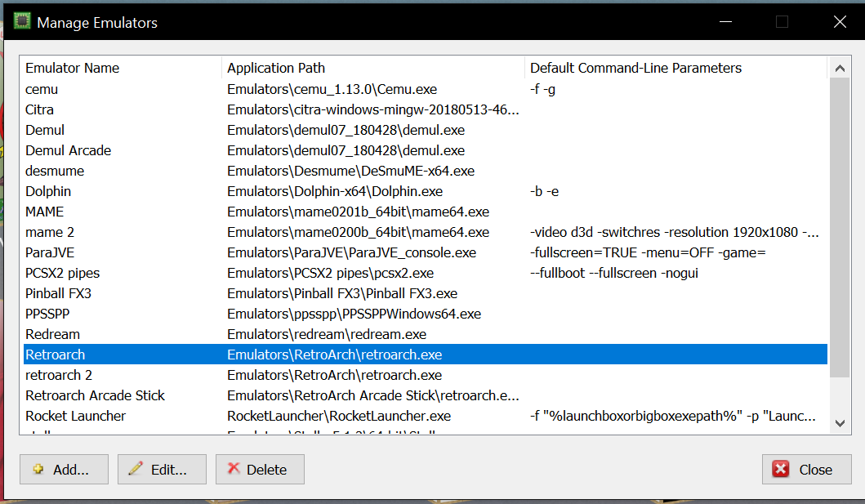865x504 pixels.
Task: Click the Emulators\cemu_1.13.0\Cemu.exe path
Action: click(x=332, y=89)
